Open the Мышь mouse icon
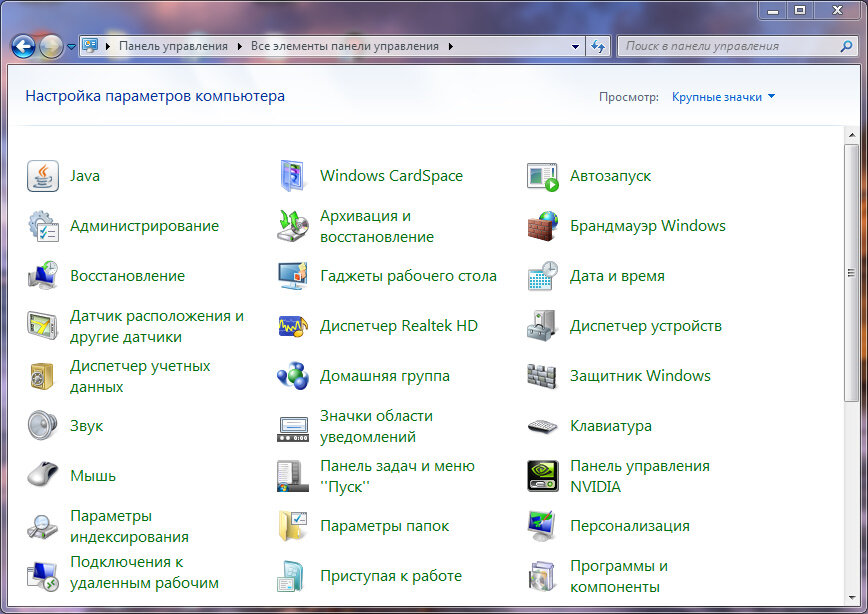 tap(43, 475)
